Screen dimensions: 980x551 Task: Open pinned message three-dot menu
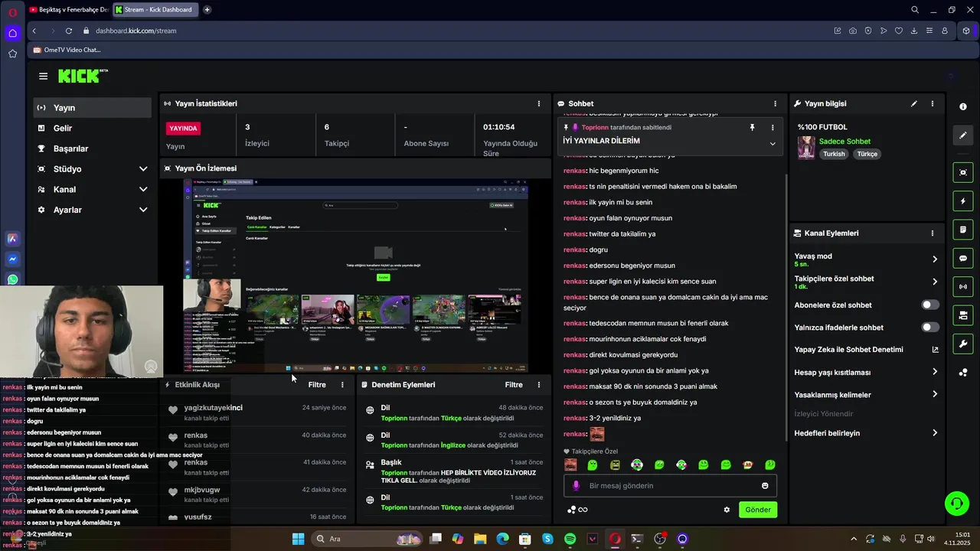[772, 128]
